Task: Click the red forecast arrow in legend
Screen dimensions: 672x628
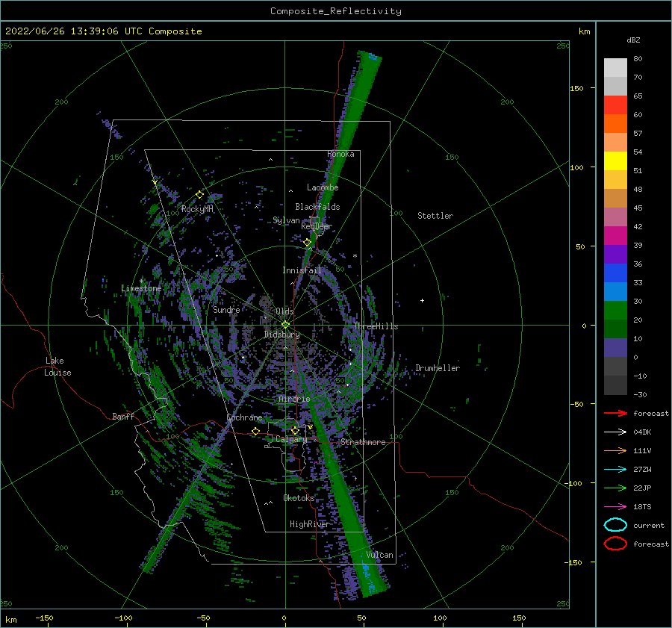Action: point(615,413)
